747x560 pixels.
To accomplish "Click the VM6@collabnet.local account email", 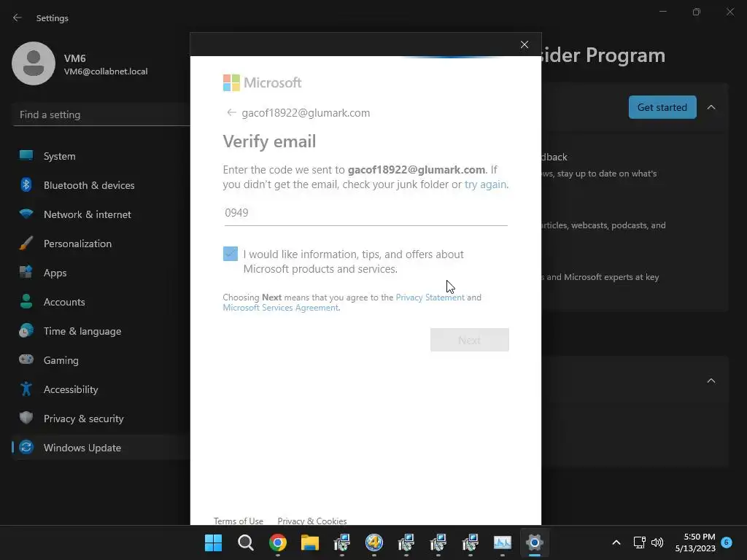I will click(x=106, y=71).
